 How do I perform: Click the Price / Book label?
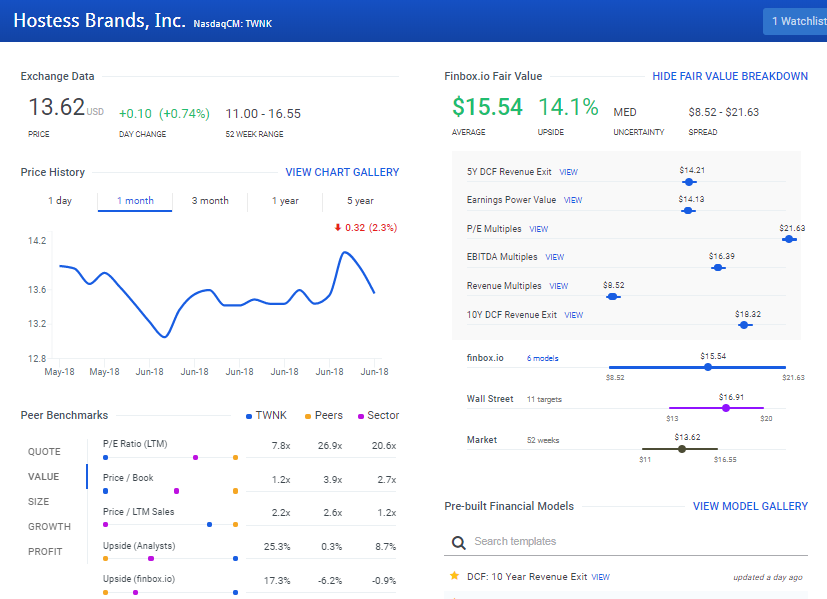tap(128, 478)
